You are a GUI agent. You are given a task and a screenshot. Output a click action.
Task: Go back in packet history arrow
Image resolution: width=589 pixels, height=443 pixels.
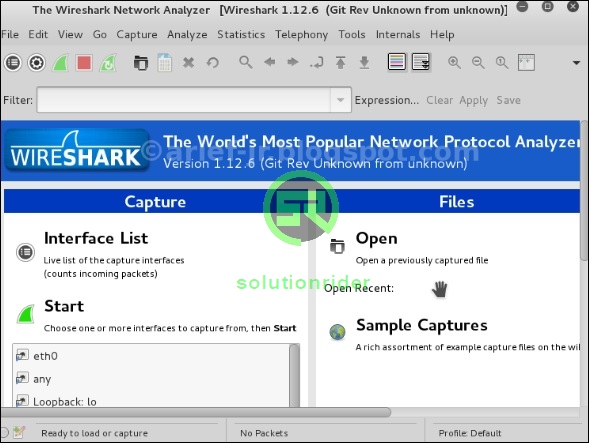[269, 62]
